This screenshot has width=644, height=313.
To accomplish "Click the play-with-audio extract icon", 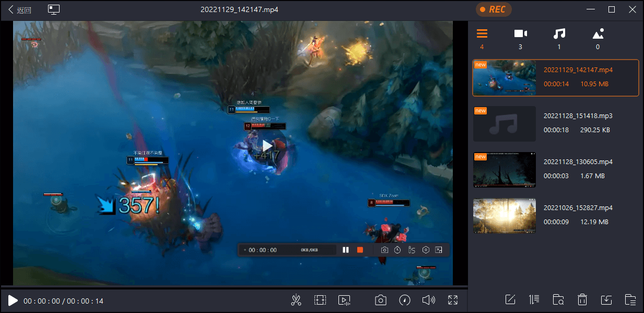I will tap(344, 300).
